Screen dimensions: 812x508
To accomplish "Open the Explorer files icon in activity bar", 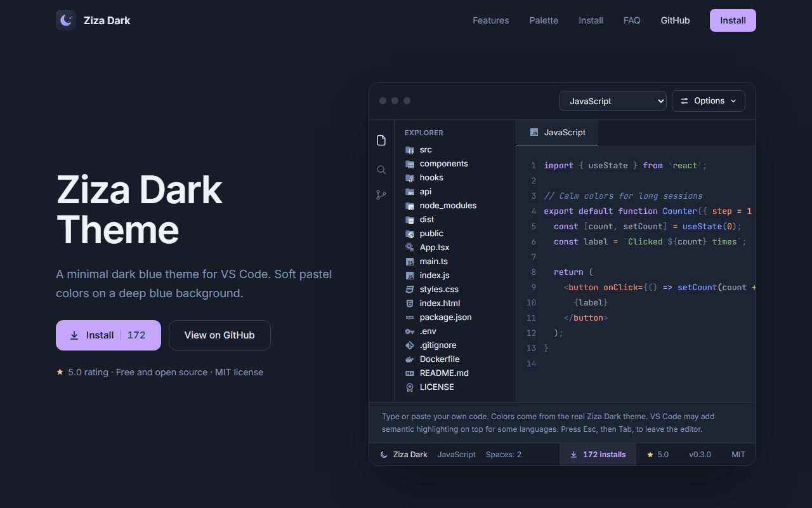I will (x=381, y=140).
